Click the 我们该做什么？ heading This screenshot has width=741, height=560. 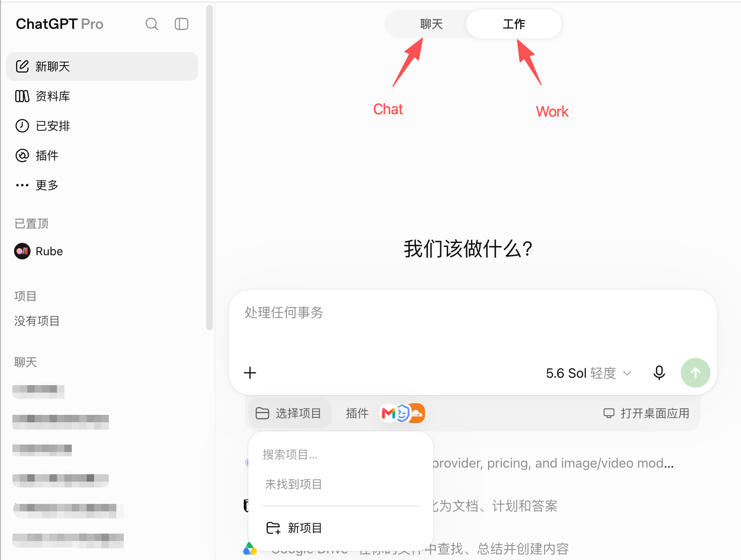tap(468, 249)
